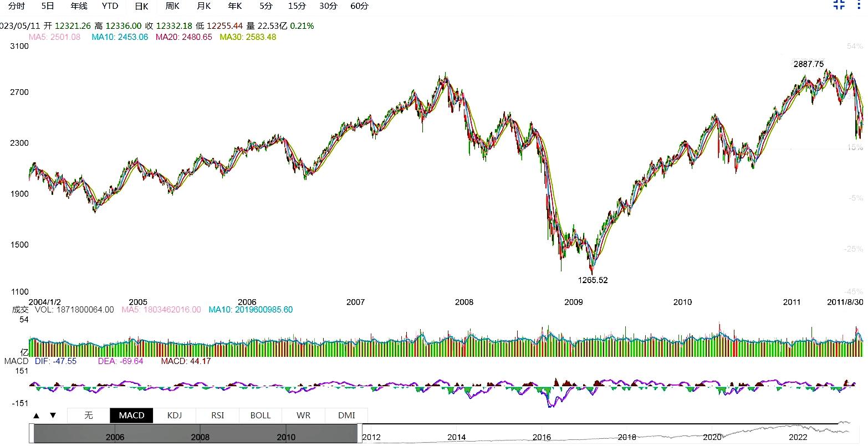This screenshot has width=868, height=446.
Task: Click the MA20: 2480.65 legend label
Action: pyautogui.click(x=183, y=37)
